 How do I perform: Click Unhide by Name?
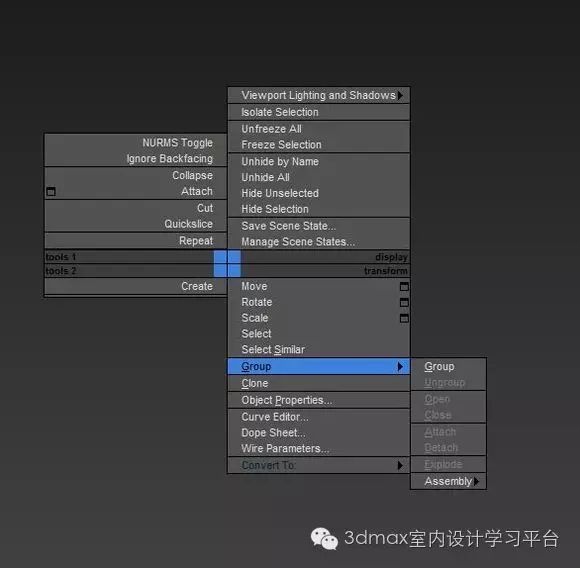318,162
